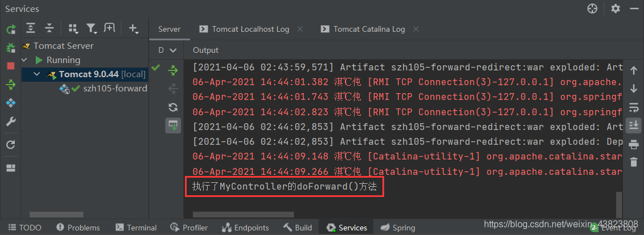The height and width of the screenshot is (235, 644).
Task: Collapse the Running tree node
Action: pyautogui.click(x=24, y=60)
